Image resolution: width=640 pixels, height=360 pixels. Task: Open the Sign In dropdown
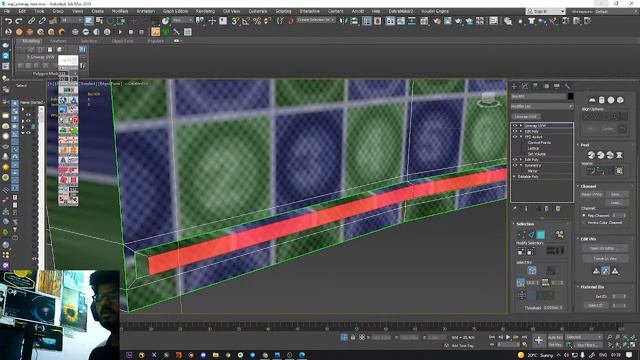[546, 11]
